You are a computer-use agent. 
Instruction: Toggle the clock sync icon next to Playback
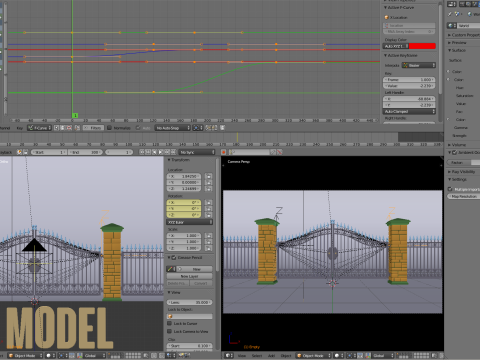click(x=19, y=152)
